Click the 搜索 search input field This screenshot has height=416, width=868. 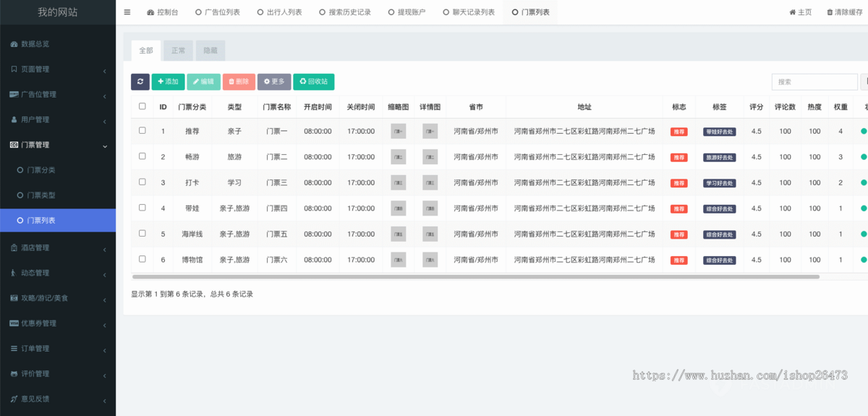814,82
